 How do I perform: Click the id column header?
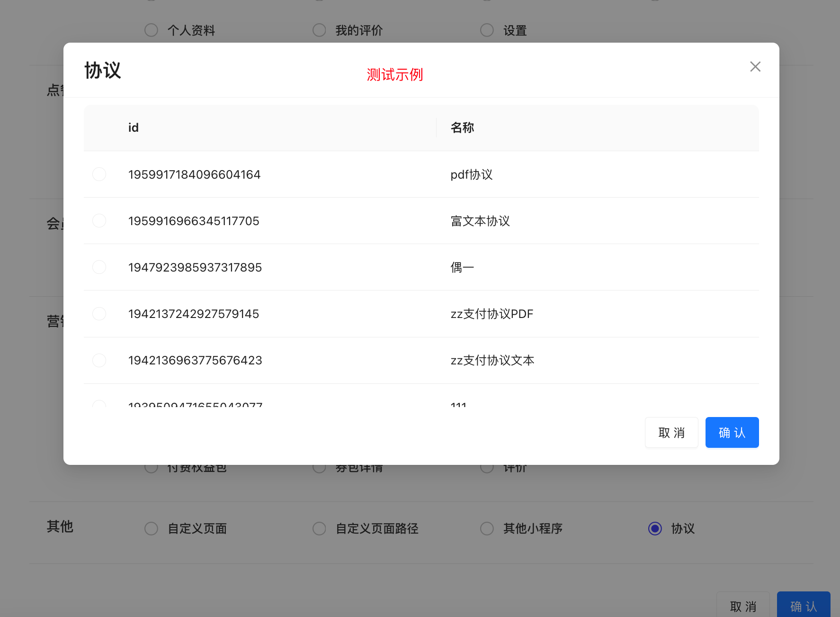point(134,128)
